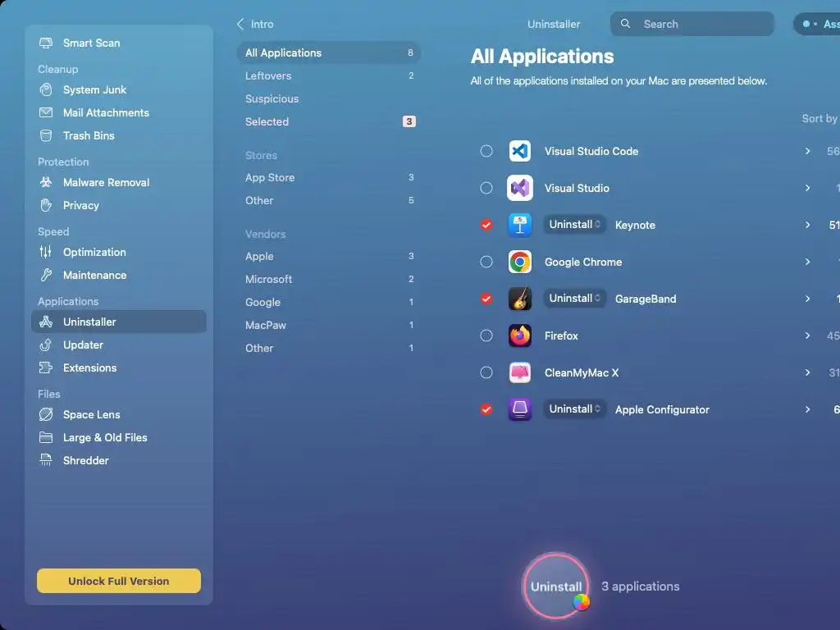The width and height of the screenshot is (840, 630).
Task: Open Keynote's Uninstall action dropdown
Action: coord(574,225)
